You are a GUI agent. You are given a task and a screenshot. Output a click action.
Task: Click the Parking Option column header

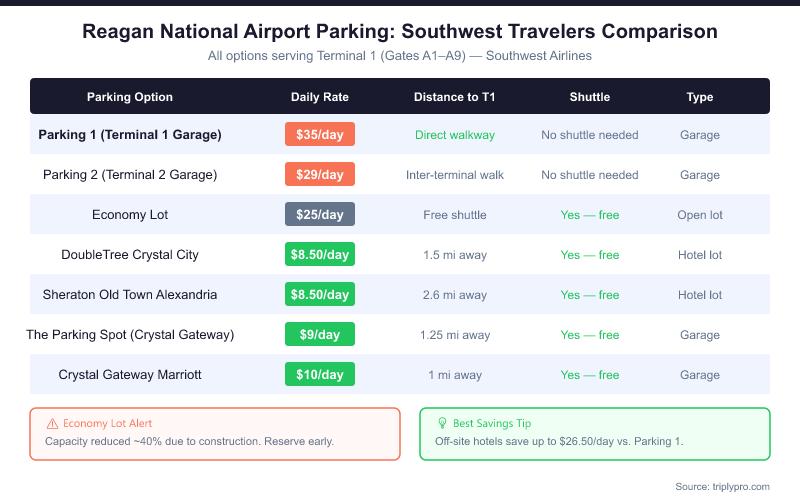pos(130,97)
